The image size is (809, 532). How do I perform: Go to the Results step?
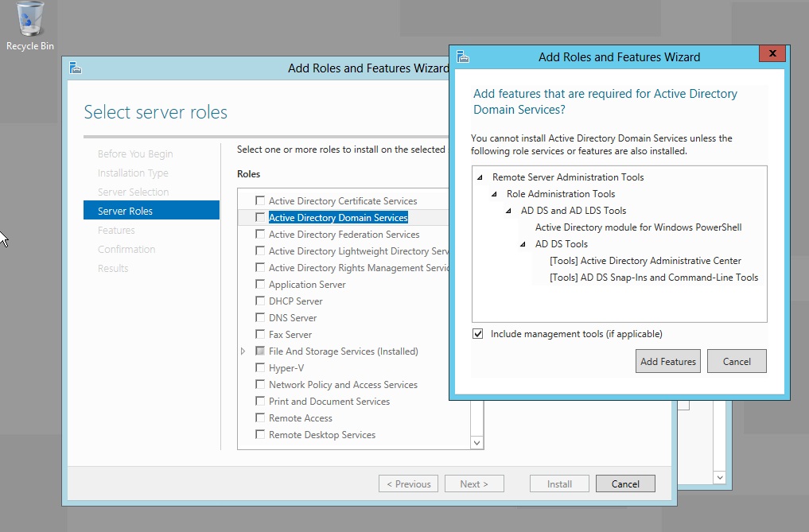click(113, 268)
